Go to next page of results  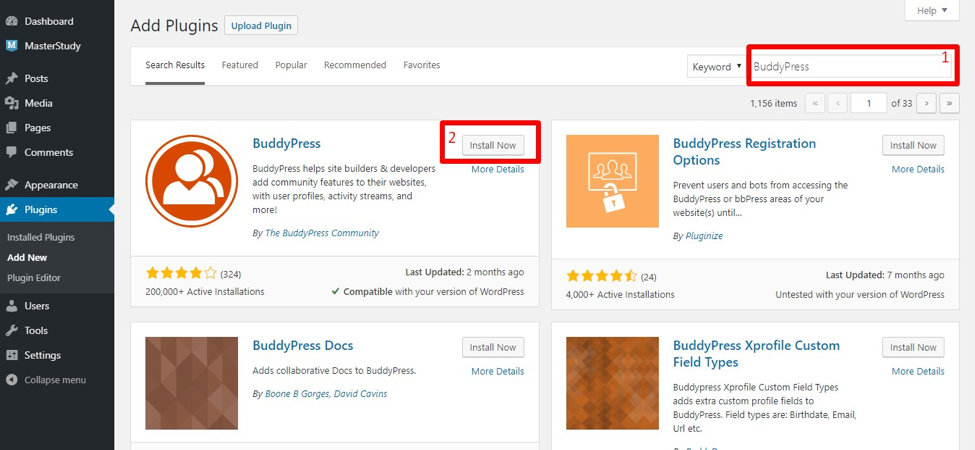[927, 103]
